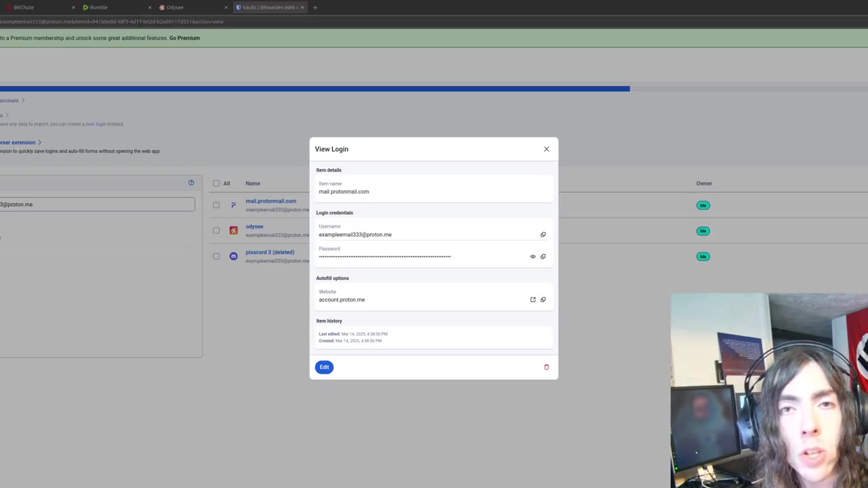
Task: Copy the account.proton.me website URL
Action: [x=542, y=300]
